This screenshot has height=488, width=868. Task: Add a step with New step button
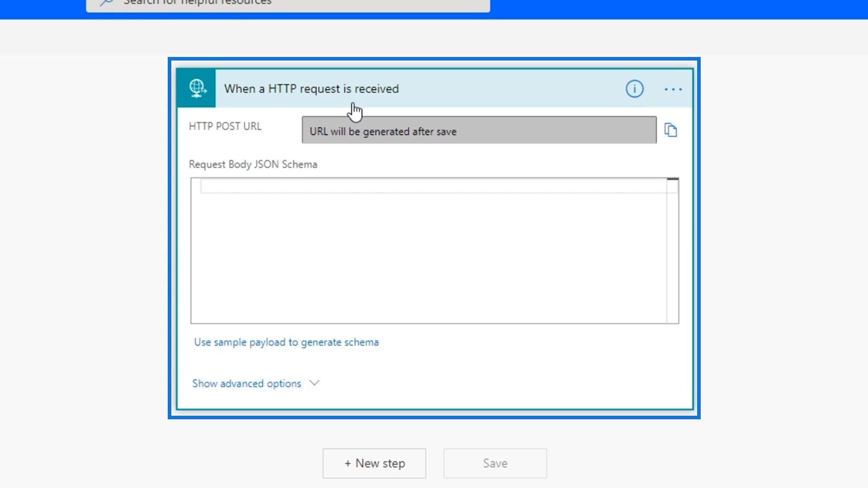[374, 464]
